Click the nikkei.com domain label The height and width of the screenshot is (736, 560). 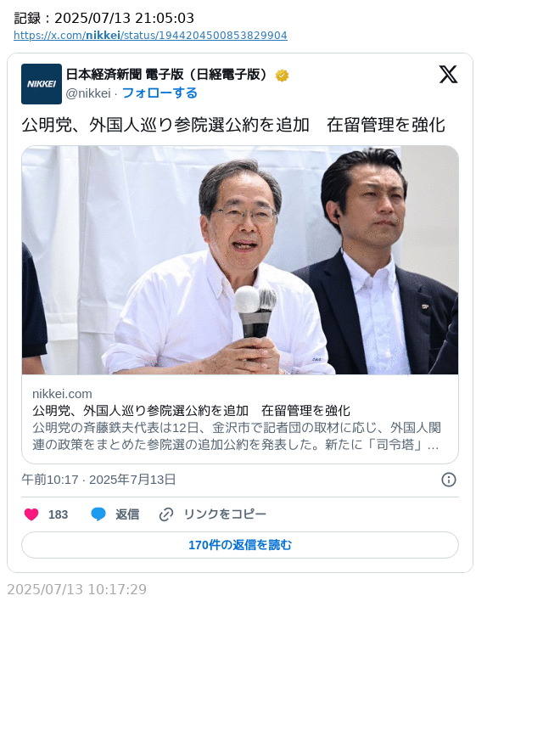tap(62, 394)
